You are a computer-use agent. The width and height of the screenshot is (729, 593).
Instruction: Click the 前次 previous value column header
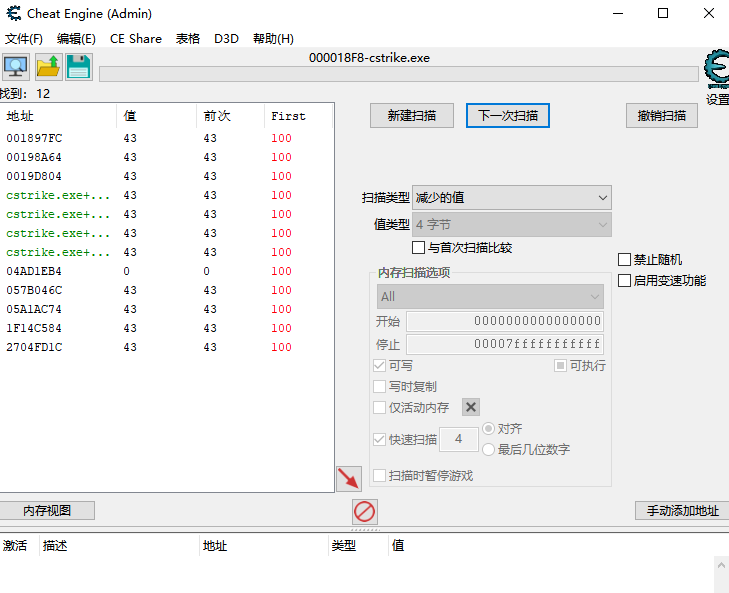pos(230,116)
